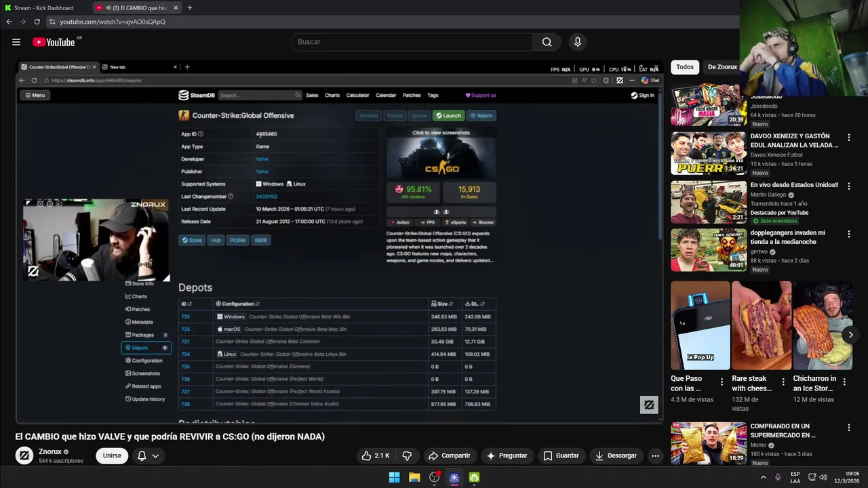868x488 pixels.
Task: Open options for Que Paso short
Action: click(x=722, y=382)
